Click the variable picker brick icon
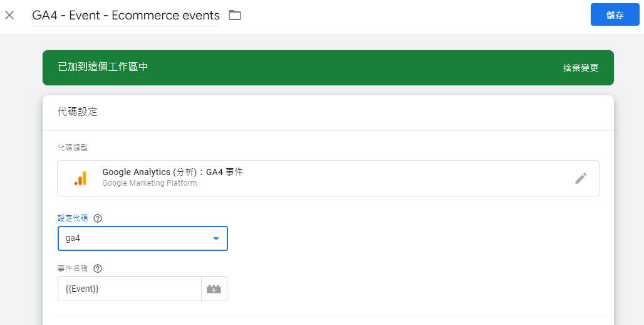Image resolution: width=644 pixels, height=325 pixels. point(214,289)
